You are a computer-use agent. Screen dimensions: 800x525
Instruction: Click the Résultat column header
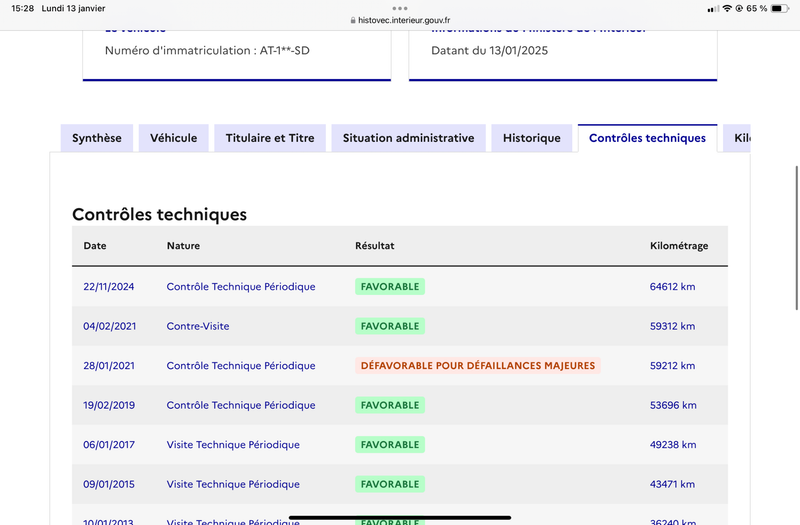(374, 245)
